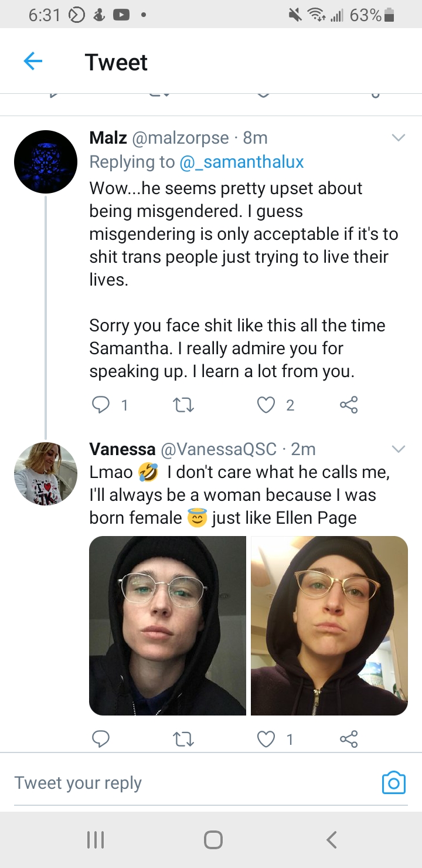Viewport: 422px width, 868px height.
Task: Open the camera icon in reply bar
Action: click(x=393, y=782)
